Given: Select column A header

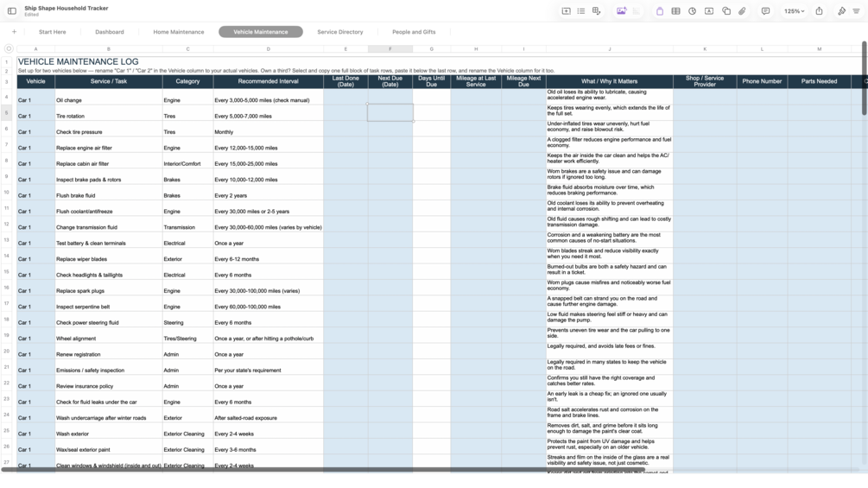Looking at the screenshot, I should pos(36,49).
